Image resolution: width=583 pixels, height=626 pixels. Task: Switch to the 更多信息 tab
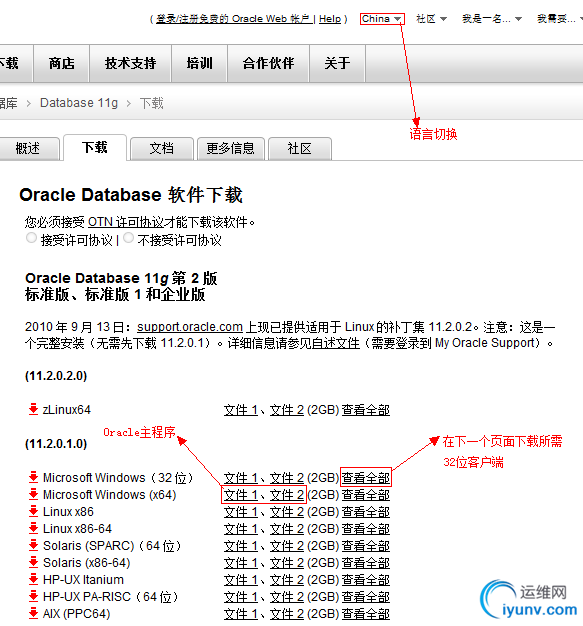230,149
